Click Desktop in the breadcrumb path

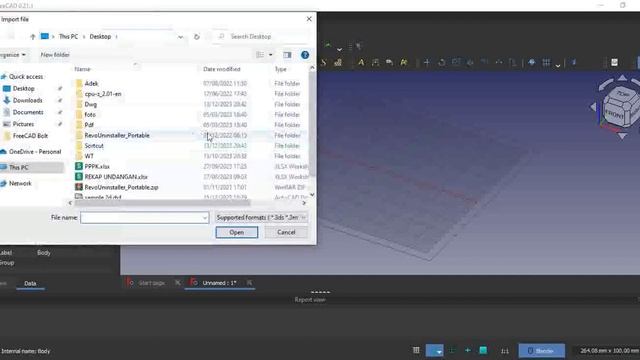click(100, 37)
